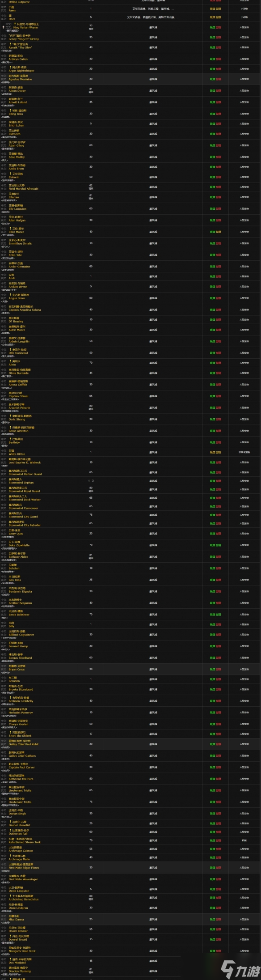Image resolution: width=261 pixels, height=980 pixels.
Task: Open the Stormwind Harbor Guard entry
Action: coord(25,474)
